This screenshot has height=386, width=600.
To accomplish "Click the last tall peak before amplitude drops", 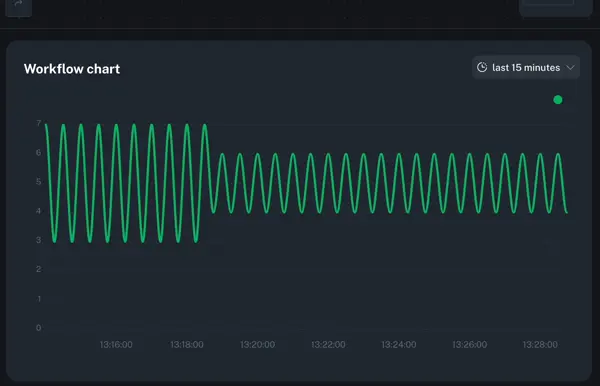I will (x=205, y=125).
